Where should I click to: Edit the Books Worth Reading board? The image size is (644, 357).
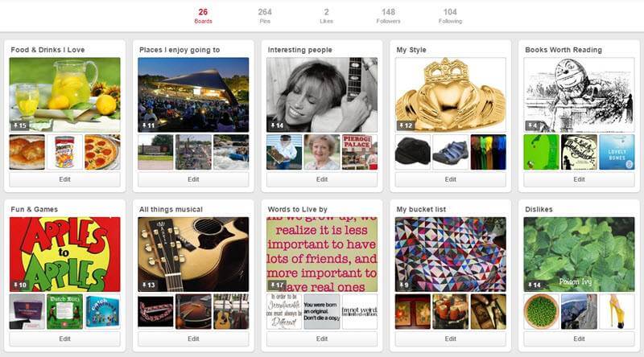coord(579,179)
